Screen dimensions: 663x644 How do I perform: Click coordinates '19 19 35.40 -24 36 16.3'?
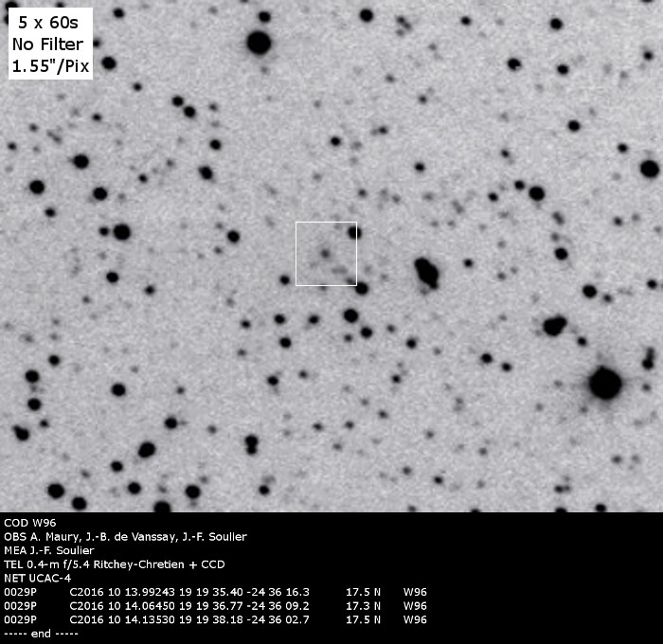tap(244, 592)
